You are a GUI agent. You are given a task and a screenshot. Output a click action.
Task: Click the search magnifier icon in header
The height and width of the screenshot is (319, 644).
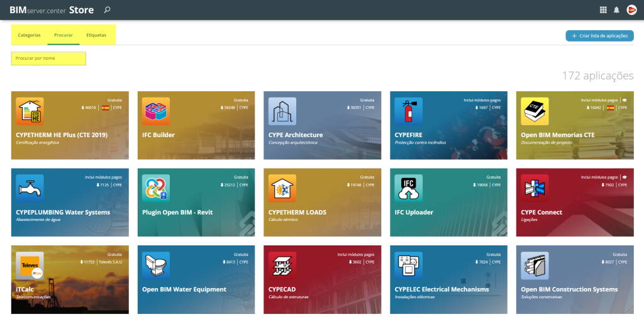click(107, 10)
